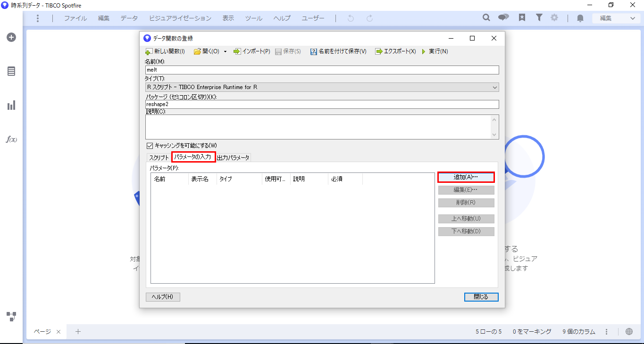
Task: Click エクスポート(X) toolbar button
Action: (x=395, y=51)
